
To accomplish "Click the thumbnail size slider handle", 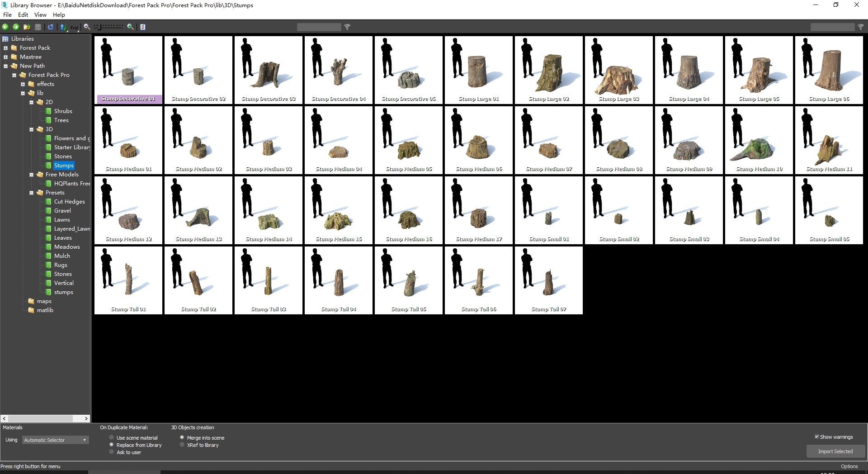I will click(100, 27).
